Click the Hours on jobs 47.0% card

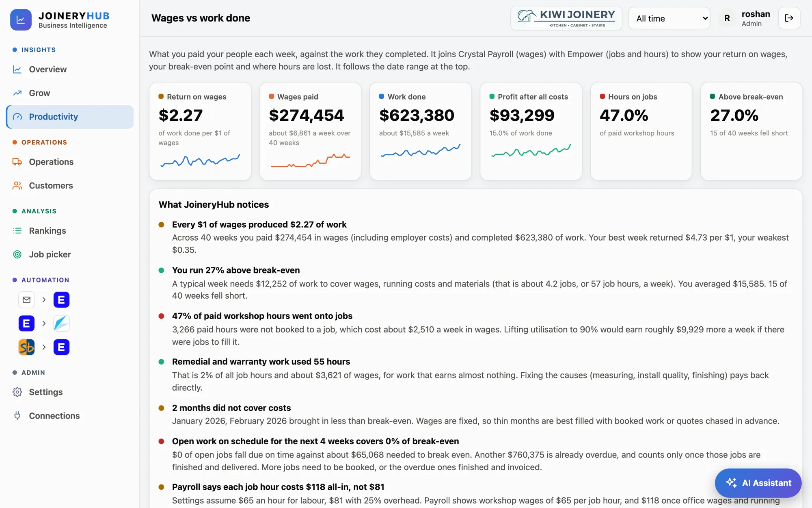click(x=641, y=131)
